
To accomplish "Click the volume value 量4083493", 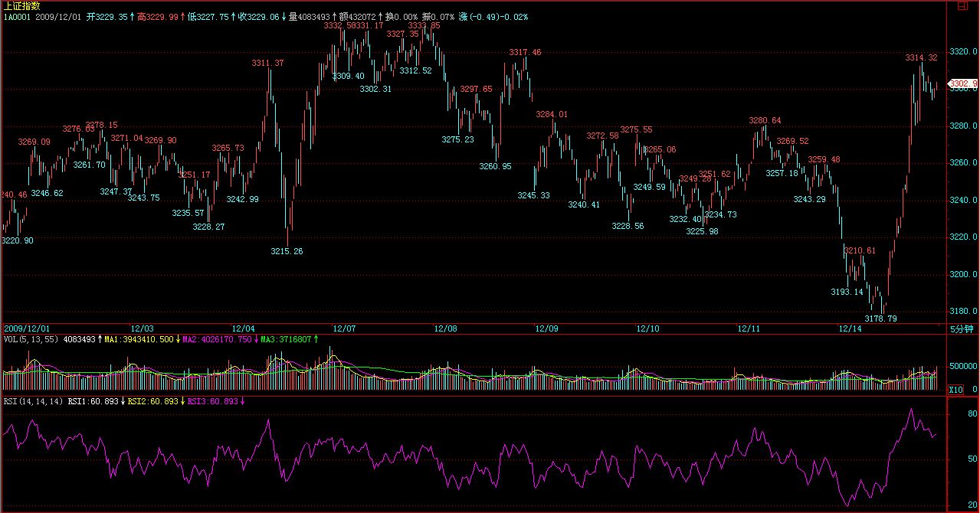I will pos(309,16).
